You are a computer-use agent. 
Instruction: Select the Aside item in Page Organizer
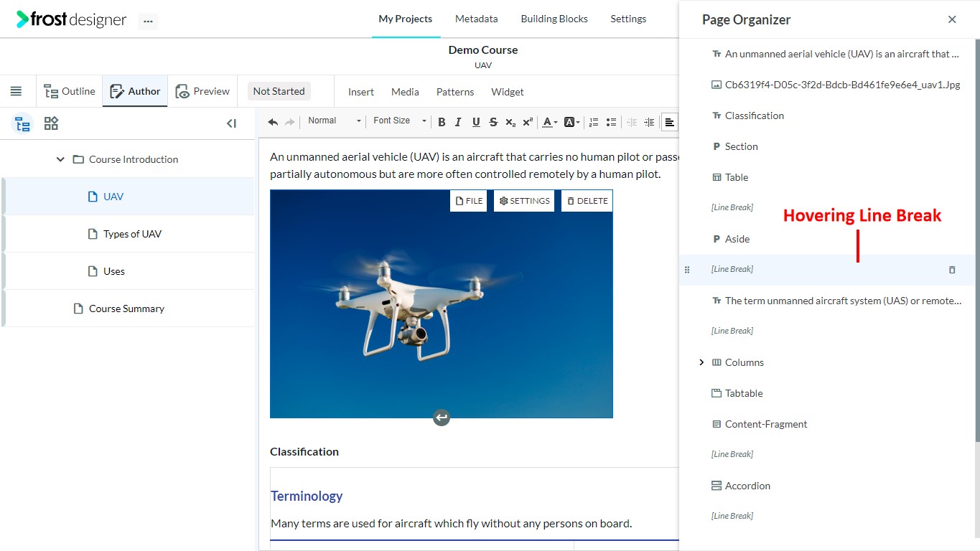point(827,239)
